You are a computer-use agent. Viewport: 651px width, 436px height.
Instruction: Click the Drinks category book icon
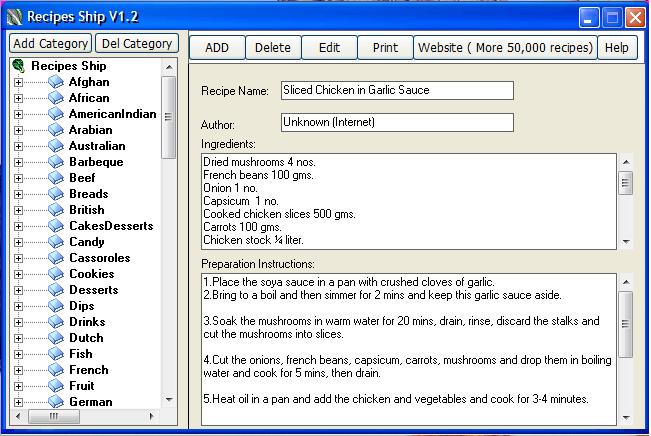[x=56, y=322]
